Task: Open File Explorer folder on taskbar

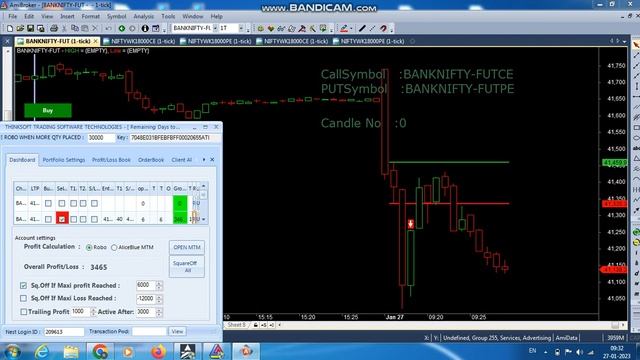Action: pos(71,351)
